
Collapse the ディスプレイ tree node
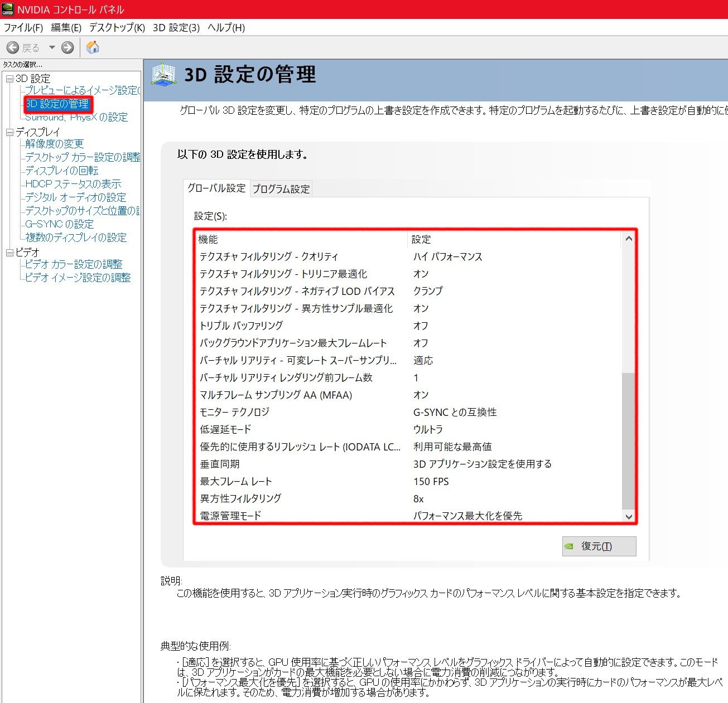(9, 133)
